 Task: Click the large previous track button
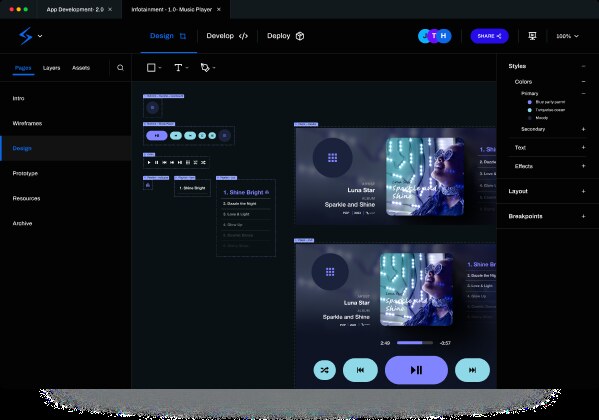point(360,370)
